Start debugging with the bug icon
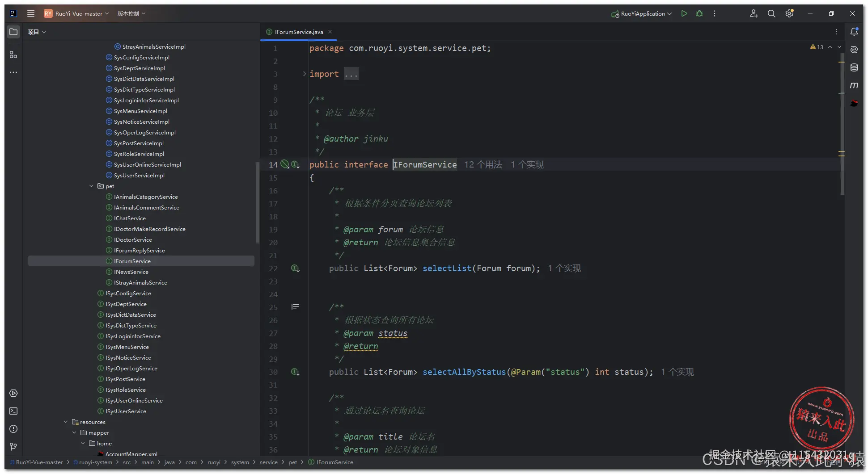Screen dimensions: 868x474 (699, 13)
